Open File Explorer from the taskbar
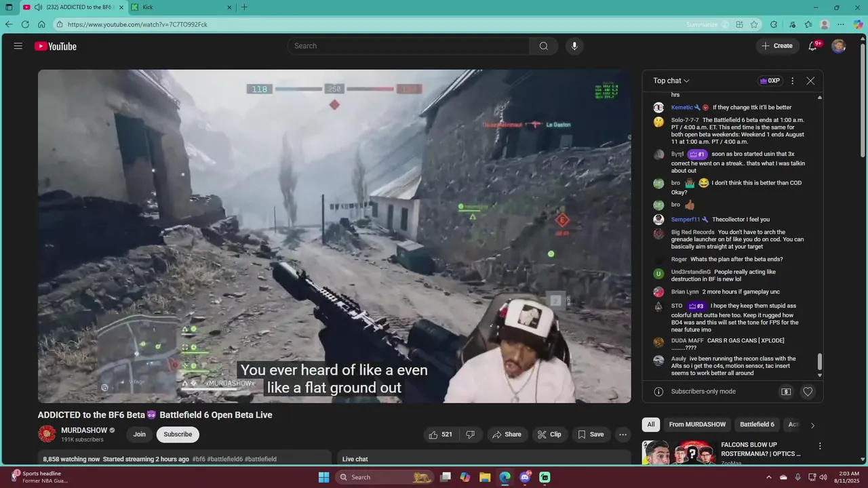This screenshot has height=488, width=868. (485, 477)
